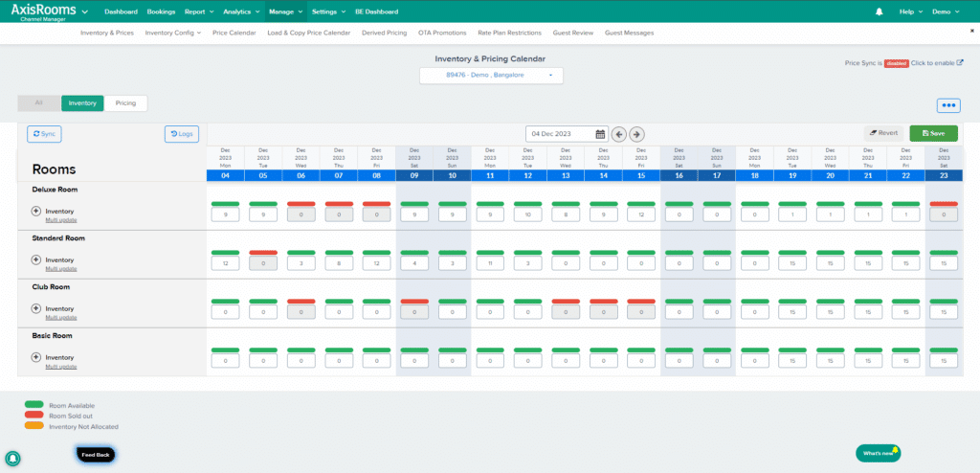Open the Bookings menu item

pos(161,11)
